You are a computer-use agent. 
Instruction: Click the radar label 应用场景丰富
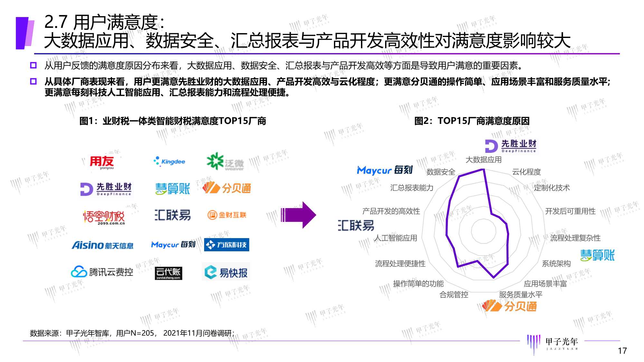coord(545,283)
